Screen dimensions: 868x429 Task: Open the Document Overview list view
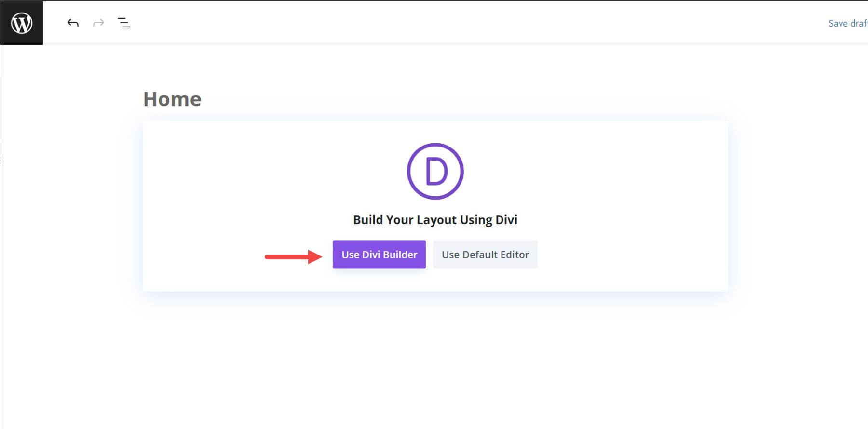tap(124, 23)
